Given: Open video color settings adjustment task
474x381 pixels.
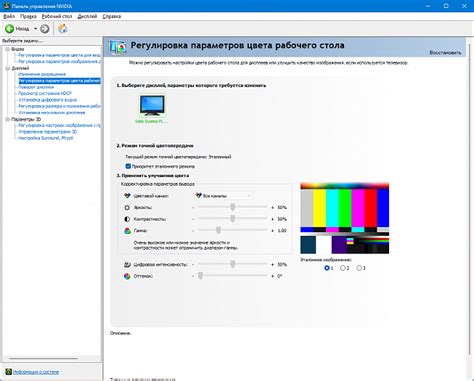Looking at the screenshot, I should point(59,55).
